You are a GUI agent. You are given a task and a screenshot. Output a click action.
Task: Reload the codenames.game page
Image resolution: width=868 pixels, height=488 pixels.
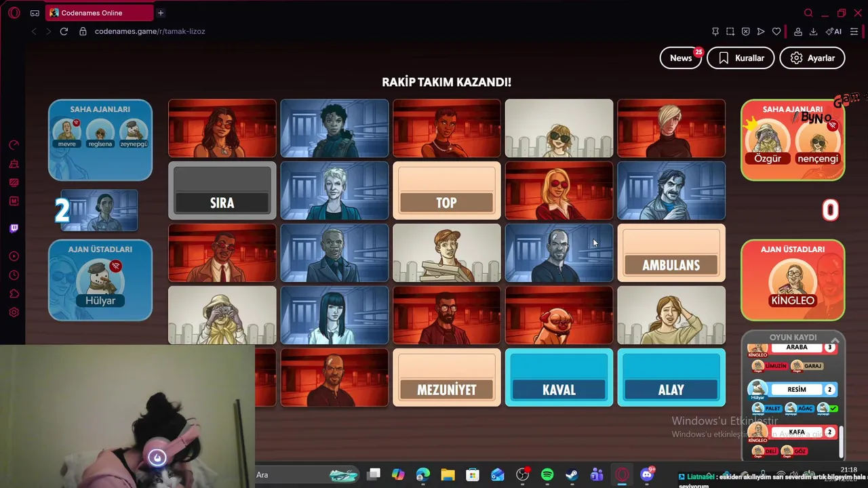(x=64, y=31)
